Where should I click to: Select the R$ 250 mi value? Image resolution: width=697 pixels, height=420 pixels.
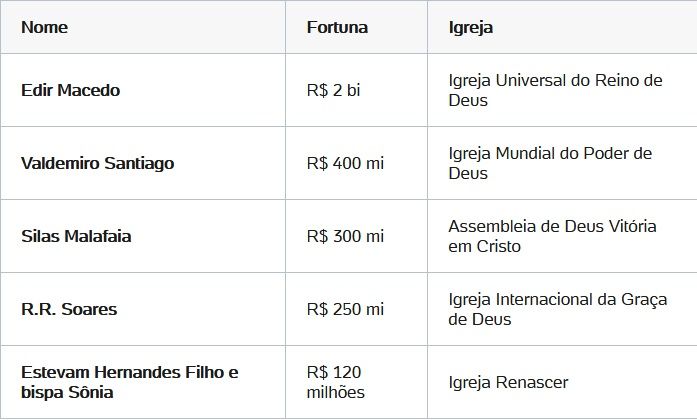345,309
